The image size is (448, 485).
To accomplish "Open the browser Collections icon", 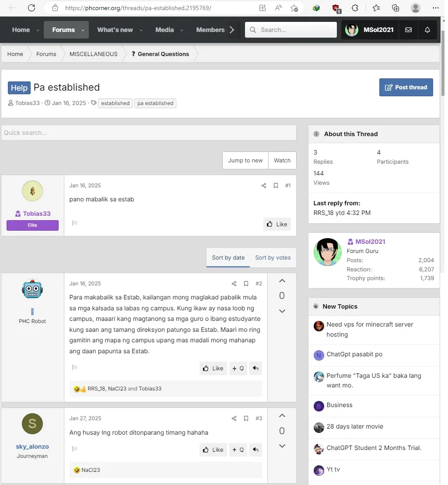I will (395, 8).
